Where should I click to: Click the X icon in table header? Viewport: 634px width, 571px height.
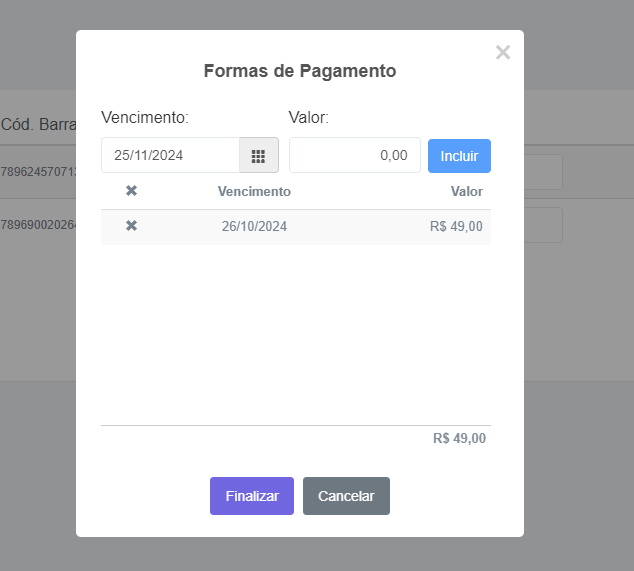131,191
